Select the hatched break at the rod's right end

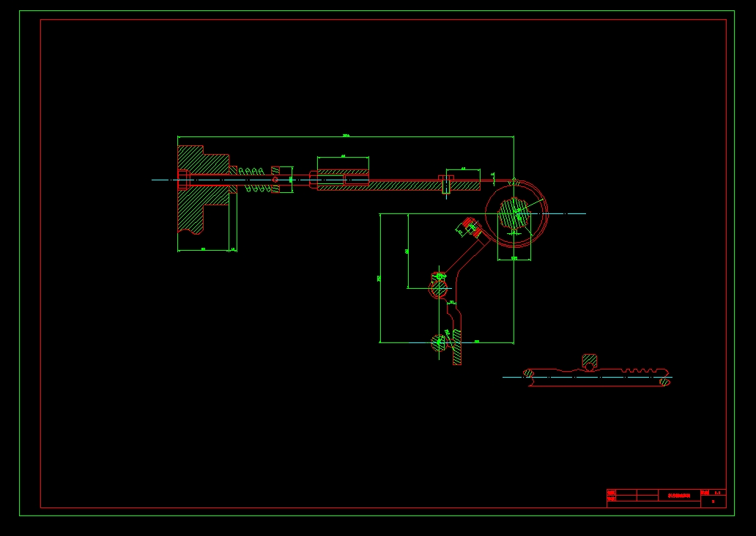coord(665,382)
